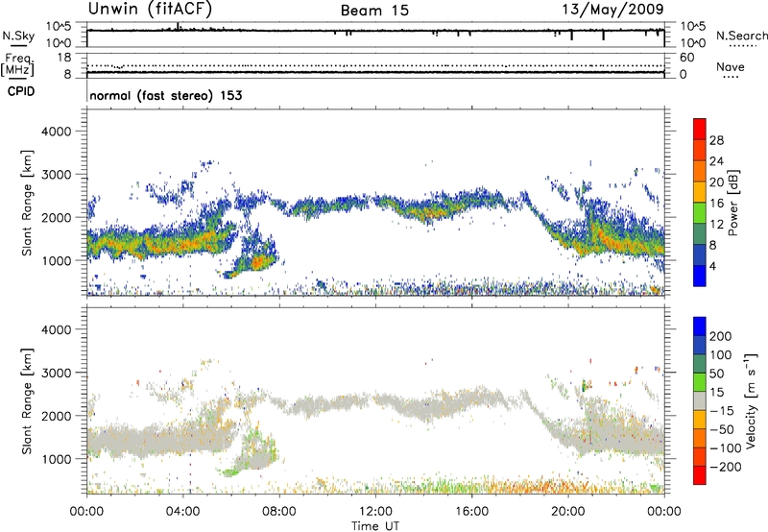Click the '50' label on Velocity color bar

(716, 374)
